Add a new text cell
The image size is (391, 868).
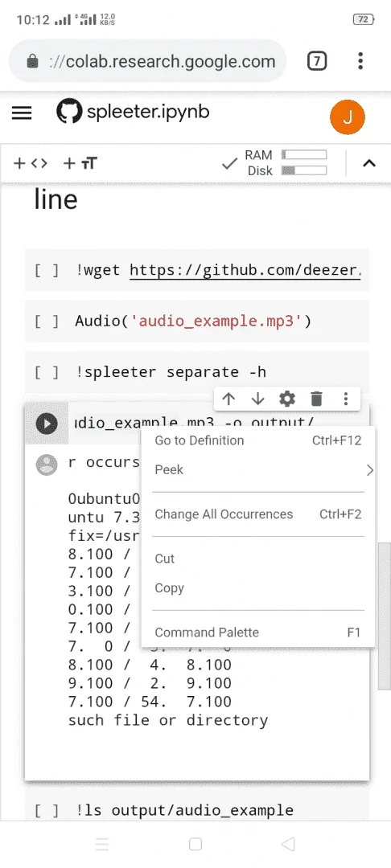pyautogui.click(x=80, y=163)
